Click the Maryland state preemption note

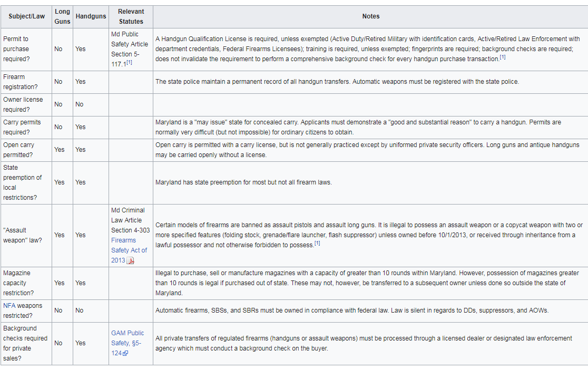point(243,182)
